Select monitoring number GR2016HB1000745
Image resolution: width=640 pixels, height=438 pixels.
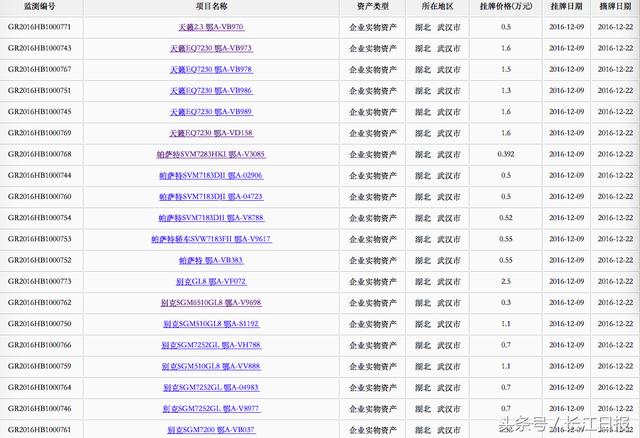click(40, 112)
